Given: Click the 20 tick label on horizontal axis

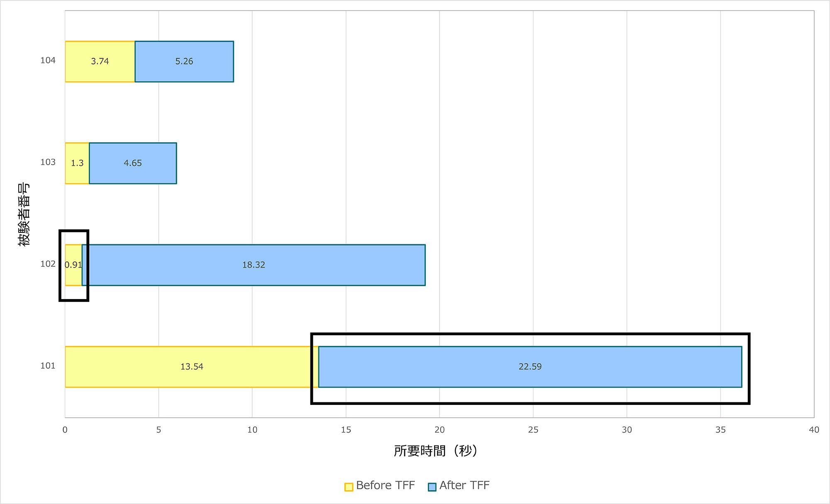Looking at the screenshot, I should click(x=439, y=430).
